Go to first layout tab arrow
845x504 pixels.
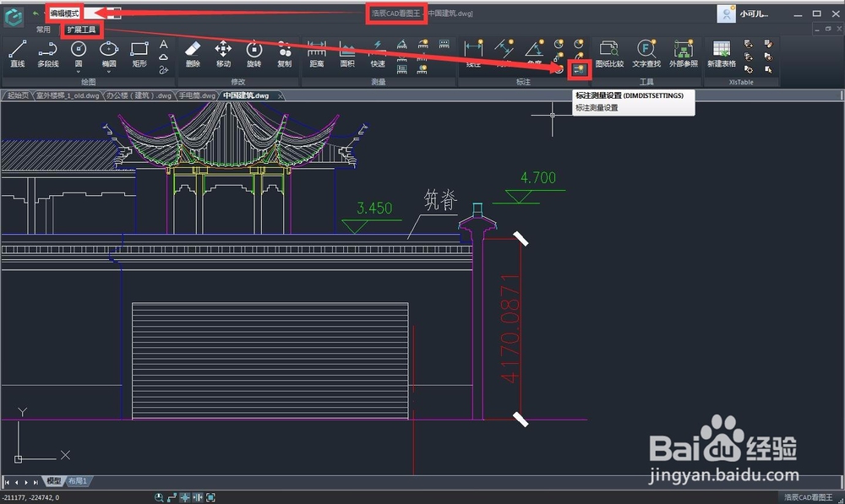[x=7, y=482]
